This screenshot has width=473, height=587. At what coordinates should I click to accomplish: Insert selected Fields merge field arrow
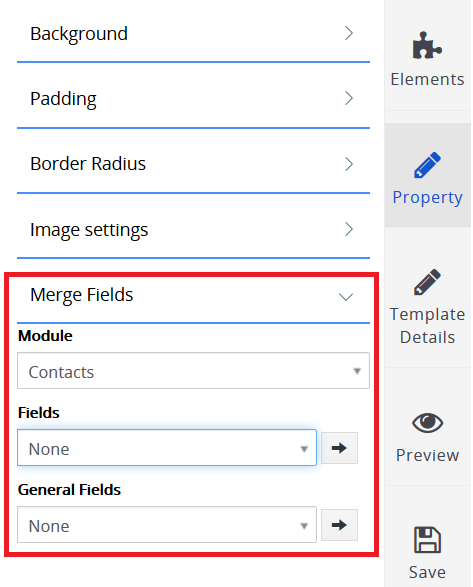[339, 448]
